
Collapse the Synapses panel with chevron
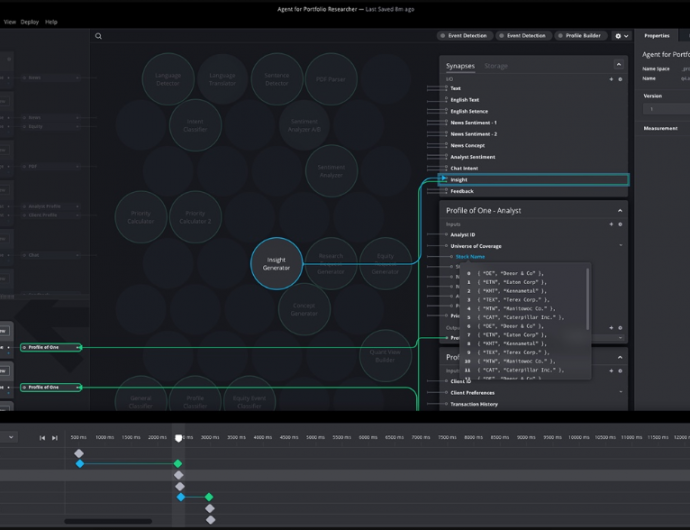coord(620,66)
